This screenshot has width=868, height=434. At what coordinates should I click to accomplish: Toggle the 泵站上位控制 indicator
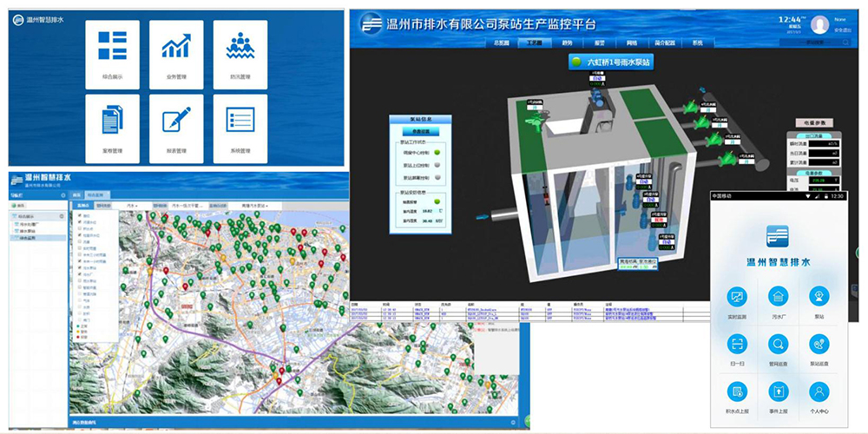pyautogui.click(x=437, y=165)
